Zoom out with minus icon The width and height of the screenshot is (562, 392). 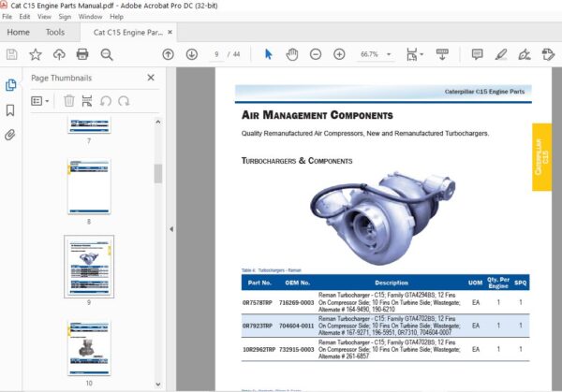pos(316,54)
